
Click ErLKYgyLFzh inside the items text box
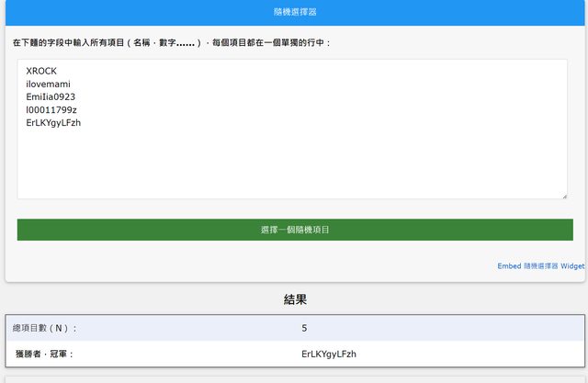pyautogui.click(x=54, y=122)
